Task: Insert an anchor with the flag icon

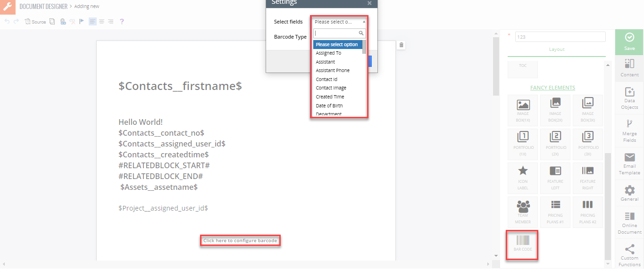Action: tap(82, 21)
